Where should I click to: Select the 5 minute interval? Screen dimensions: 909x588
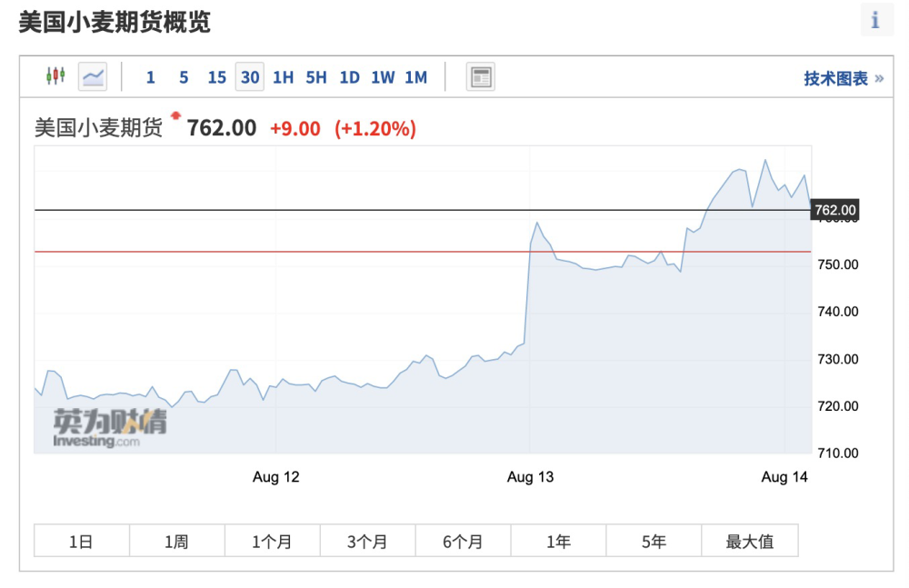click(184, 77)
